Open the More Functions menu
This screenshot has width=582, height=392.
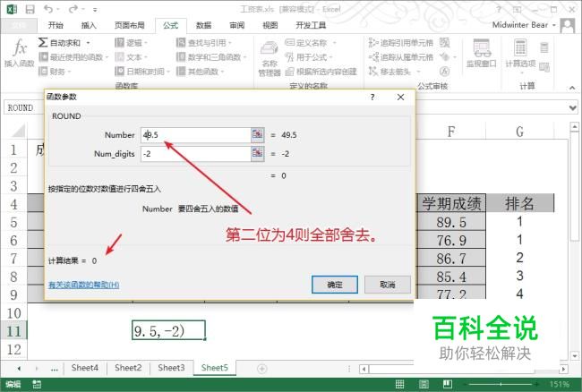(x=200, y=72)
